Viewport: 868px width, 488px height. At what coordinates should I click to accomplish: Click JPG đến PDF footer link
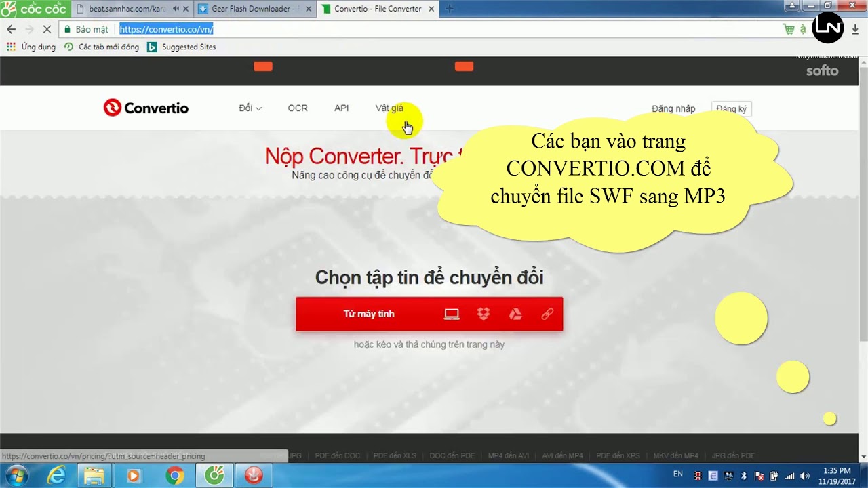click(733, 455)
